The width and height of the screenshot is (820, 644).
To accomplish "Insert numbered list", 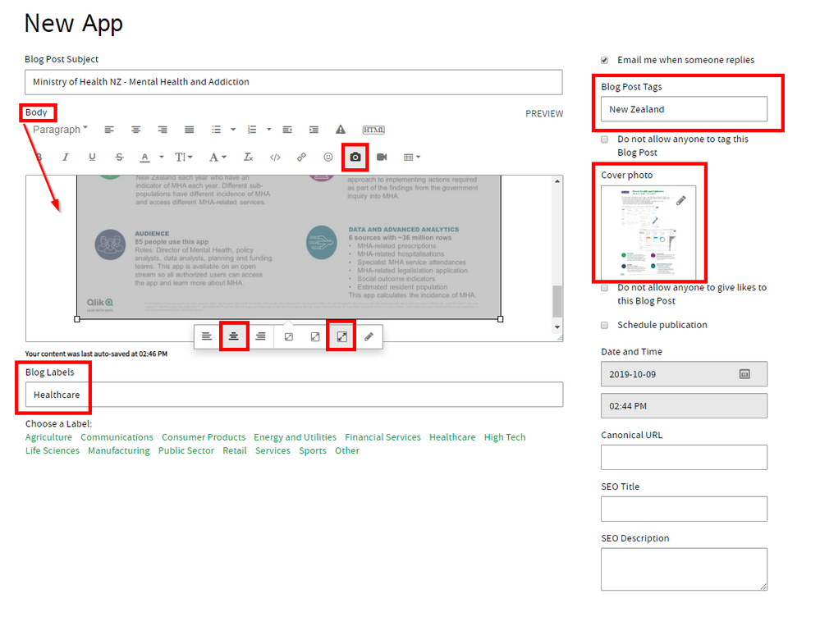I will coord(252,130).
